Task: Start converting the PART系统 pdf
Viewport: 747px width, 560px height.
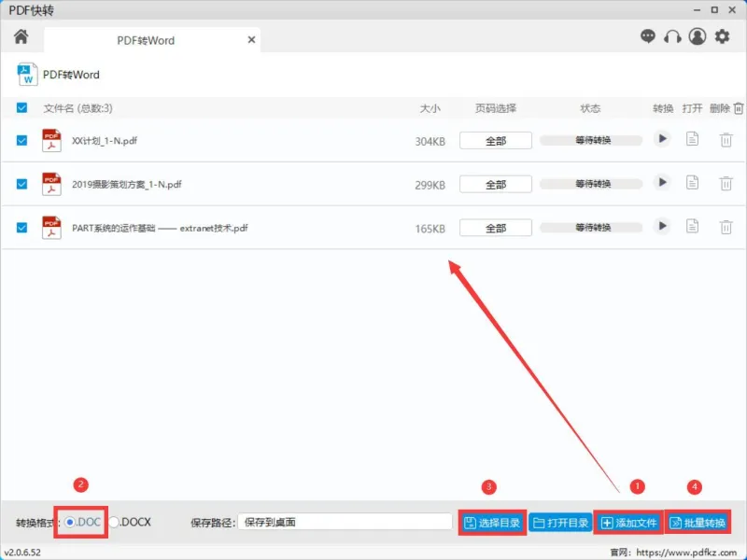Action: click(x=662, y=226)
